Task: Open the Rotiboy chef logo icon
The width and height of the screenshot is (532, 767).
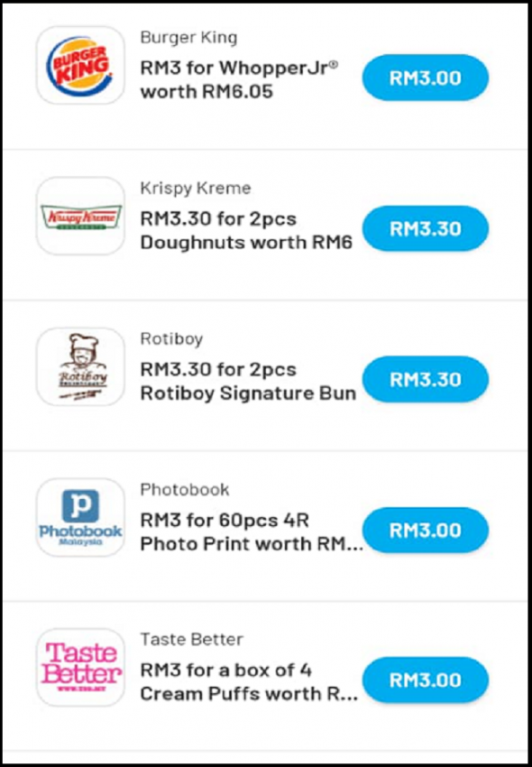Action: click(80, 366)
